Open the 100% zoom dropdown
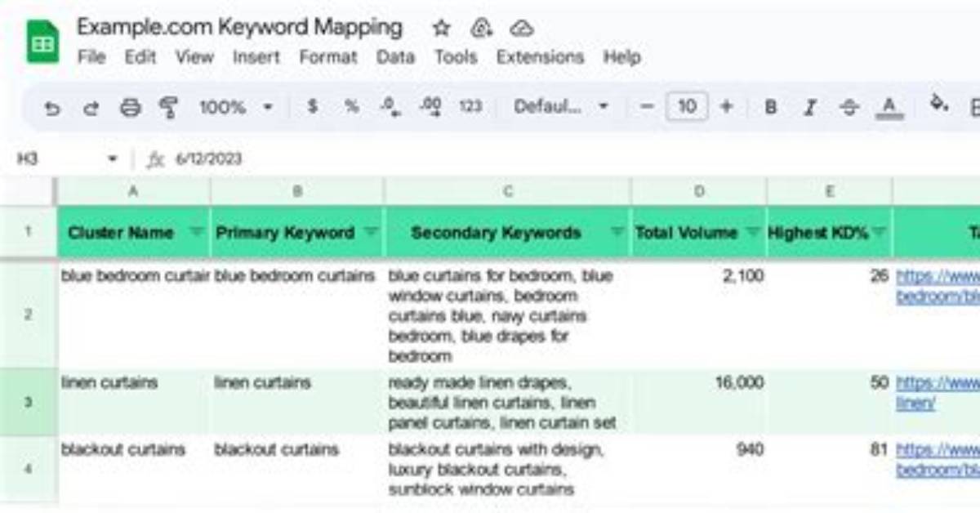980x513 pixels. pos(236,107)
